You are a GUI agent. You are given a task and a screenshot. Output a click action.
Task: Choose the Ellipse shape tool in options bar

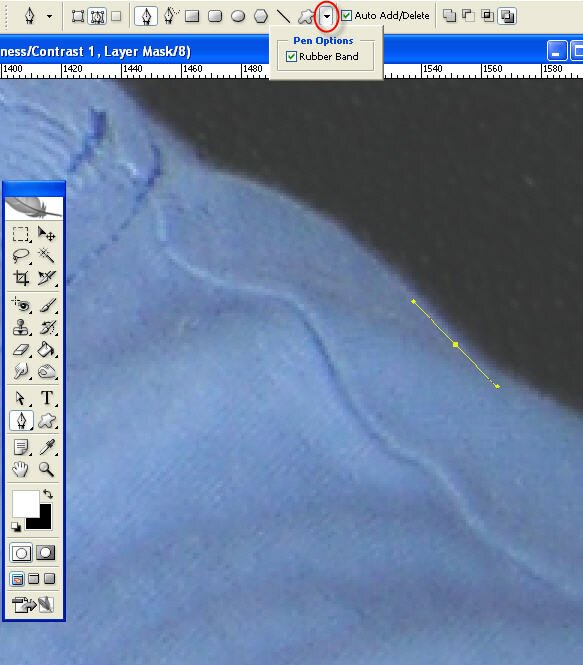[x=238, y=16]
